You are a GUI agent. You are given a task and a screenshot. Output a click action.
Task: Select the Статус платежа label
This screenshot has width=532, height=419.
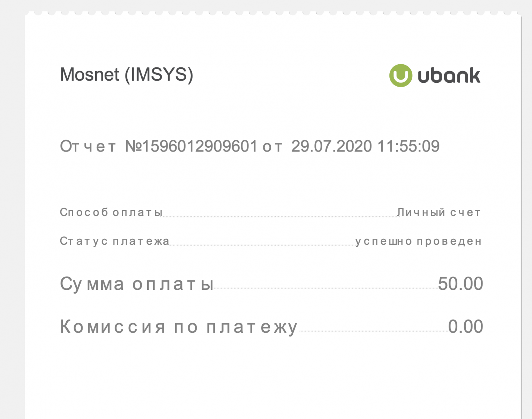coord(115,241)
